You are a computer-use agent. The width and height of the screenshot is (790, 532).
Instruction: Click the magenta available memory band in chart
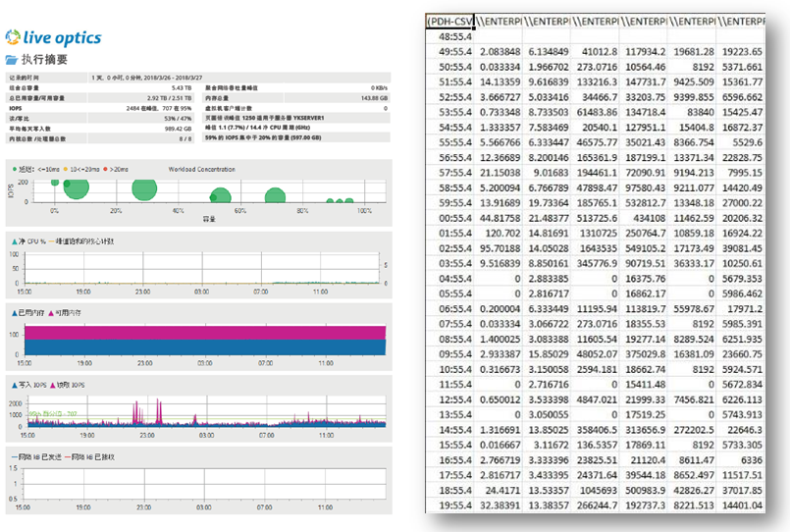point(205,333)
